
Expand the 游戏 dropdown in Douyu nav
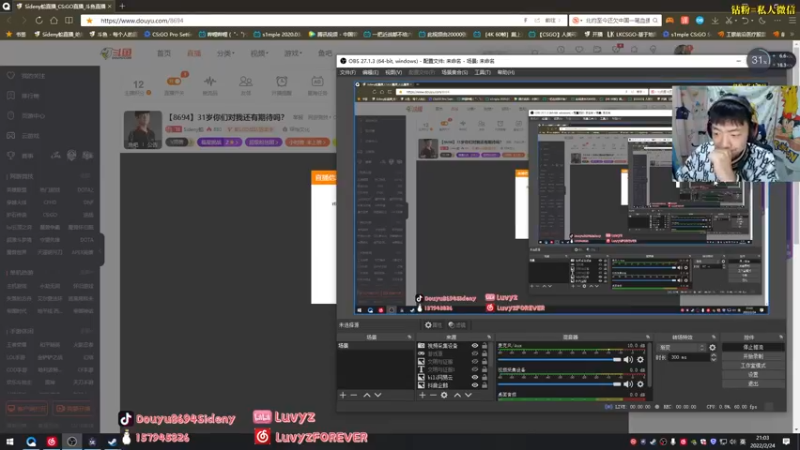coord(293,53)
